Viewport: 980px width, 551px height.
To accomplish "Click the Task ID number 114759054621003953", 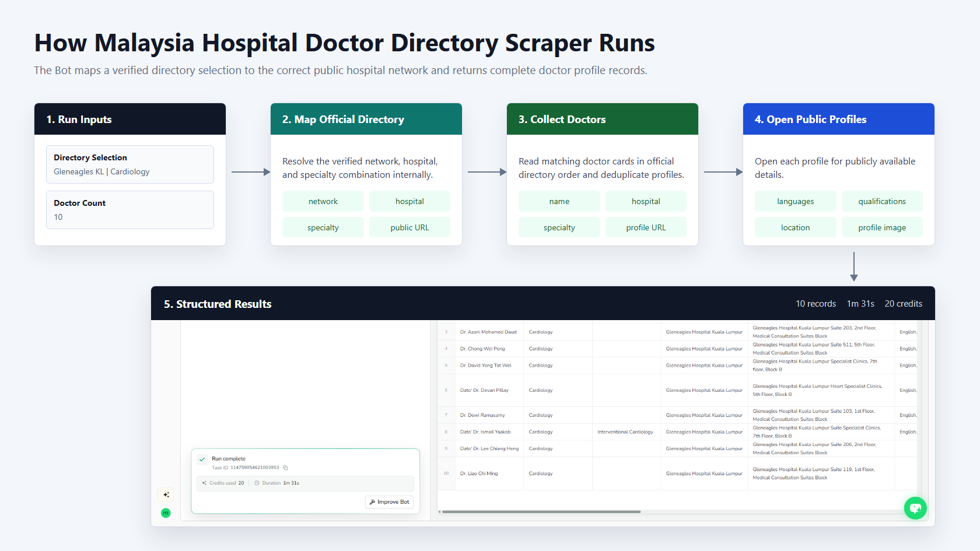I will point(255,468).
